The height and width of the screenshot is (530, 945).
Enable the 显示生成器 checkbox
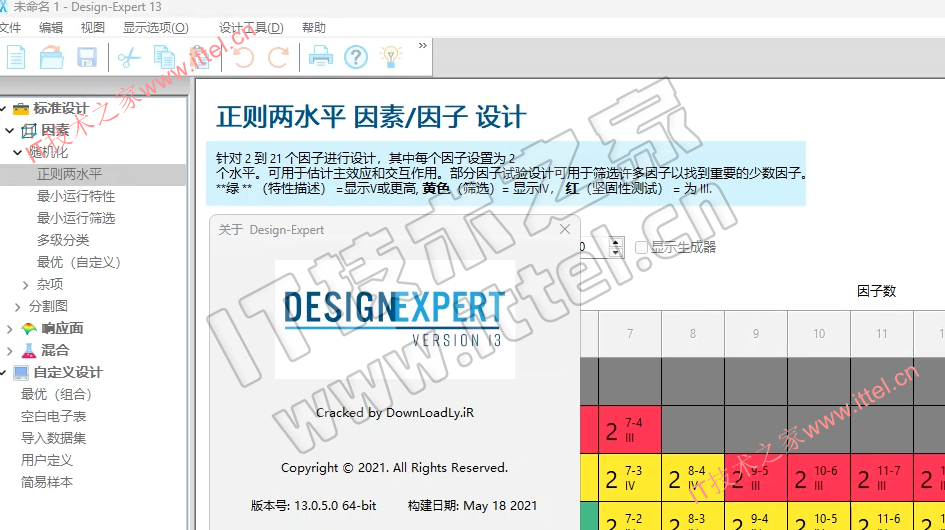tap(642, 247)
